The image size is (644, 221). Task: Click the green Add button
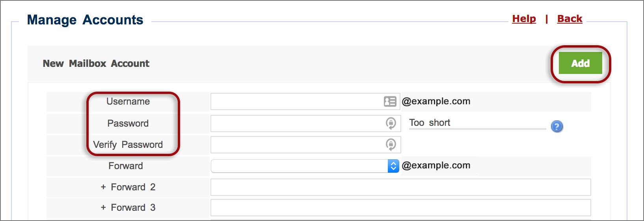coord(581,63)
